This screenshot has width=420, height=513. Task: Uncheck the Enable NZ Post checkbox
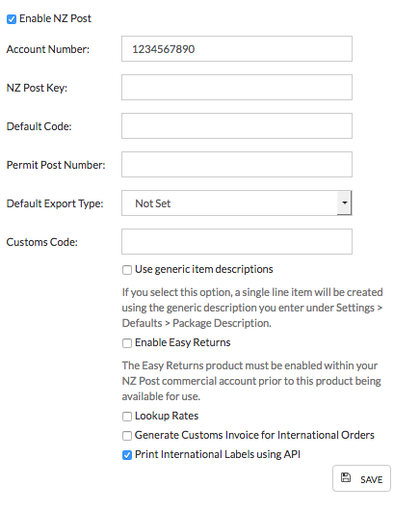click(12, 19)
